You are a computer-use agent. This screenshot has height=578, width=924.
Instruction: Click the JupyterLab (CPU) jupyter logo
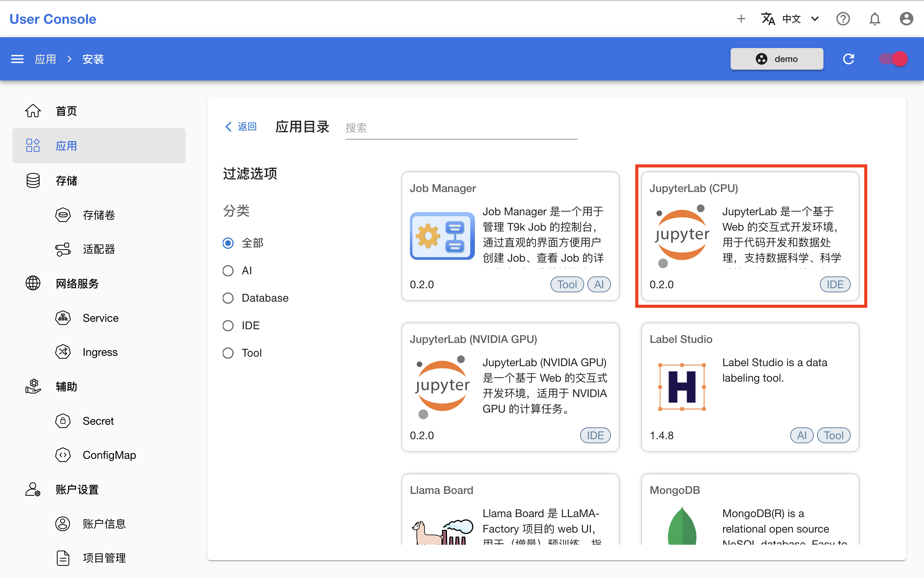(682, 236)
